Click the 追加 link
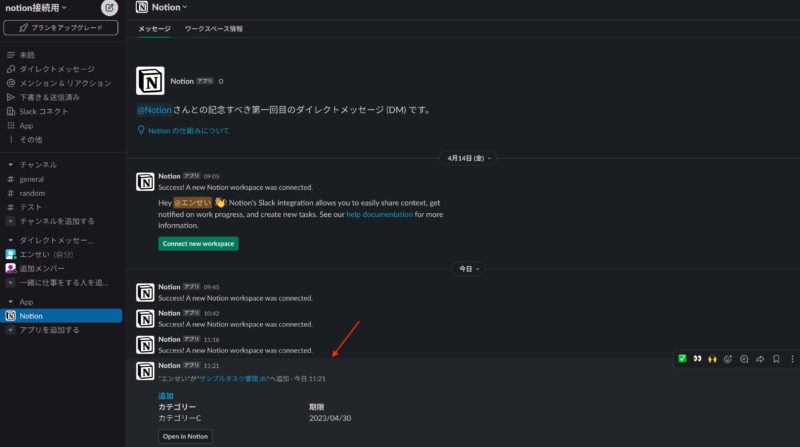The height and width of the screenshot is (447, 800). (x=166, y=395)
